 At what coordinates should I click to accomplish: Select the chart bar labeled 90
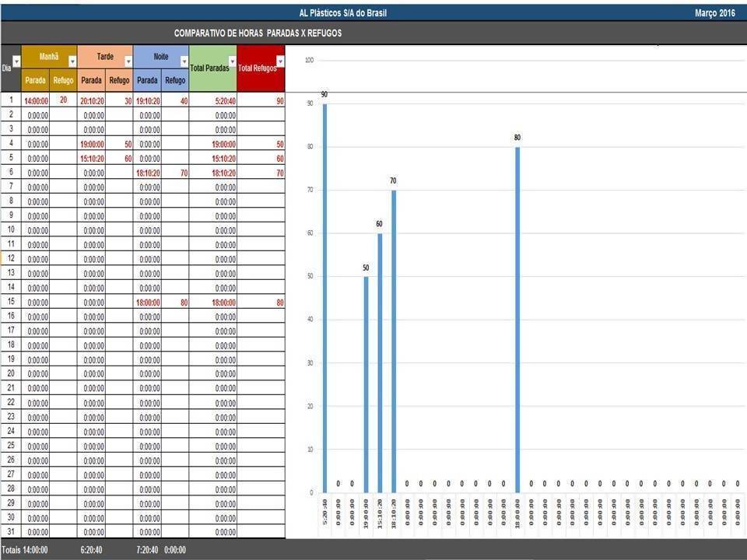[324, 296]
